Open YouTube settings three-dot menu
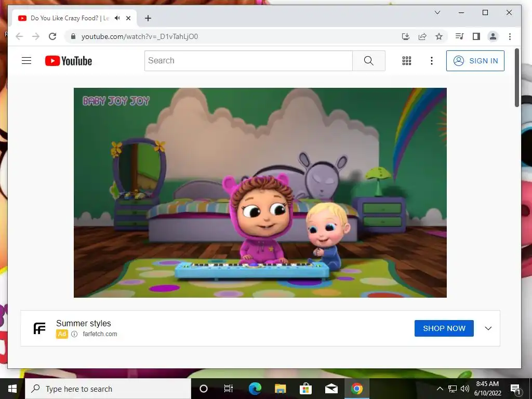The width and height of the screenshot is (532, 399). pyautogui.click(x=432, y=61)
